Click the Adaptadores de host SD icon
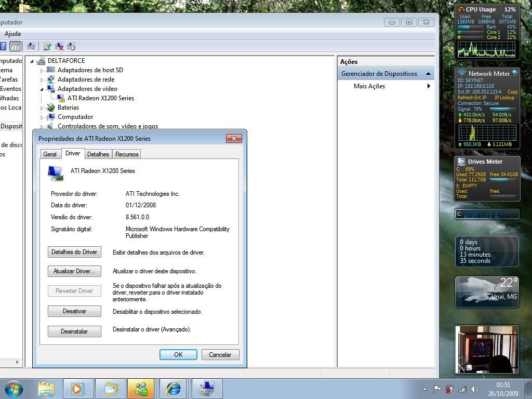Viewport: 532px width, 399px height. (x=51, y=70)
